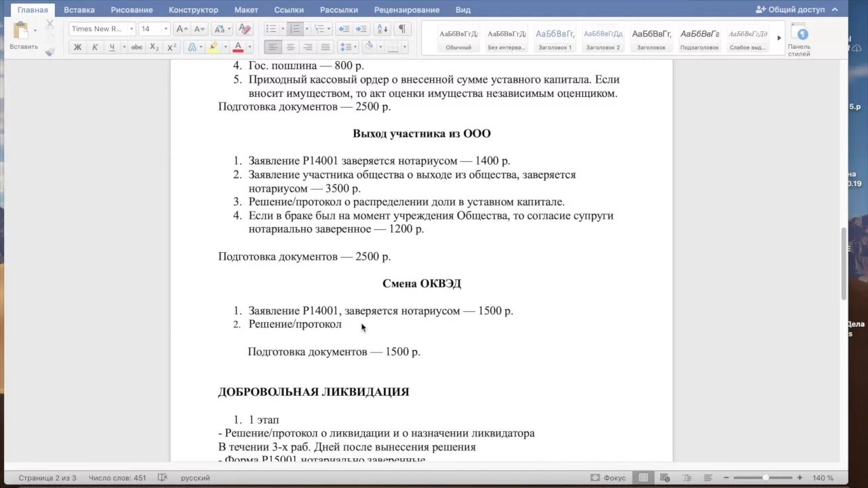Collapse the ribbon with the chevron
The width and height of the screenshot is (868, 488).
pos(835,9)
